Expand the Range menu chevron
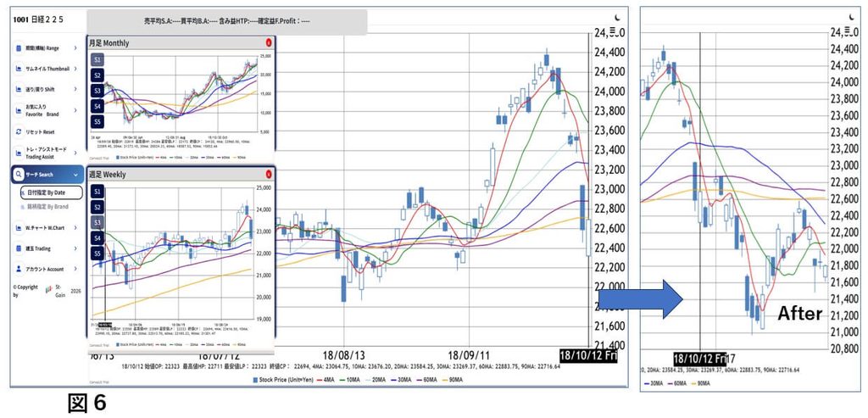Image resolution: width=868 pixels, height=418 pixels. click(75, 48)
